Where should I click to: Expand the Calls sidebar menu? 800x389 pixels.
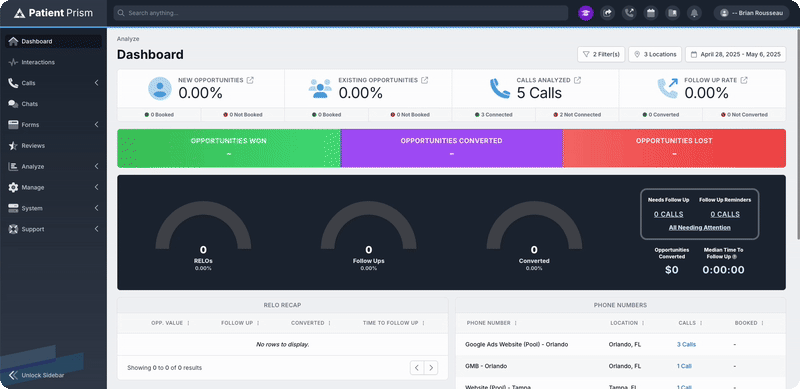pyautogui.click(x=96, y=83)
